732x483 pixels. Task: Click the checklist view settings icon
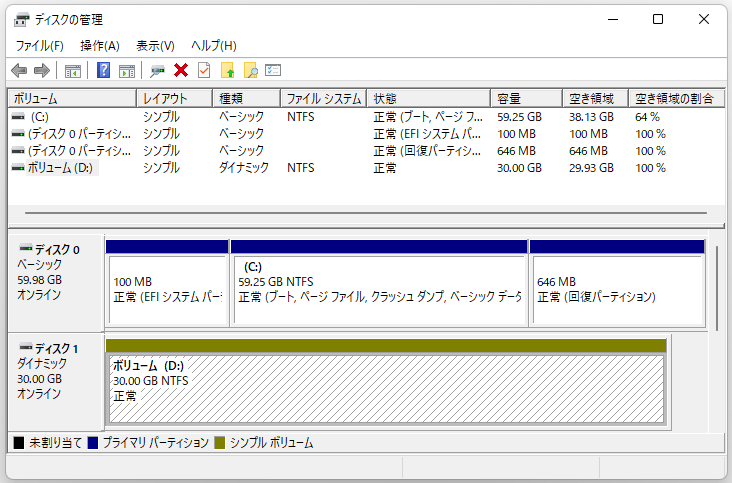(273, 70)
